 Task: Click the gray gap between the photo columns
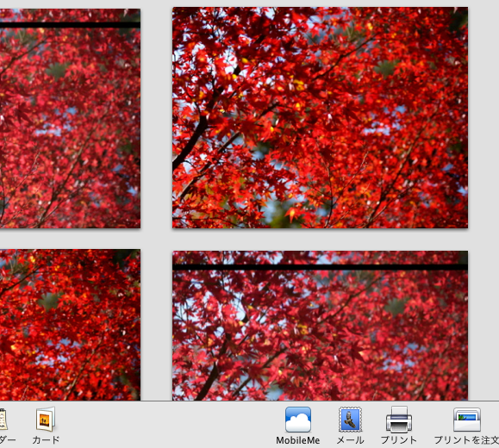coord(156,203)
